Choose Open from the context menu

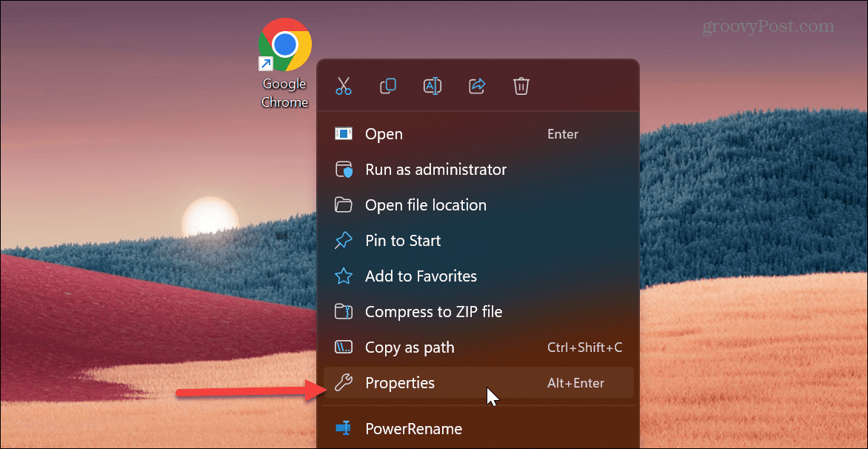tap(478, 134)
